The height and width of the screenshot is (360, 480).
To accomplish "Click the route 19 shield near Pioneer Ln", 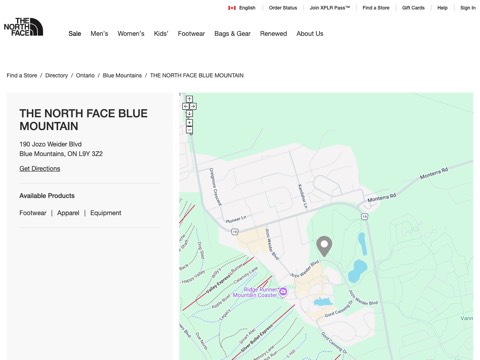I will [x=235, y=232].
